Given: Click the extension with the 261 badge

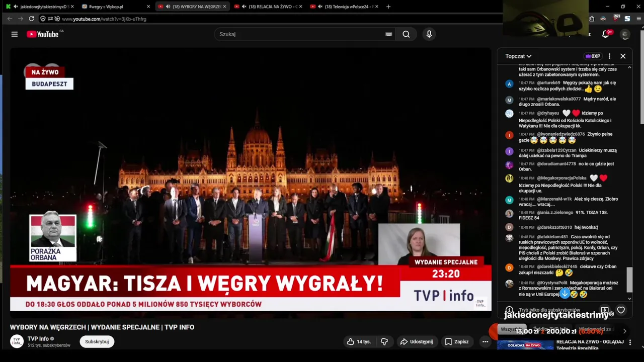Looking at the screenshot, I should [x=616, y=18].
